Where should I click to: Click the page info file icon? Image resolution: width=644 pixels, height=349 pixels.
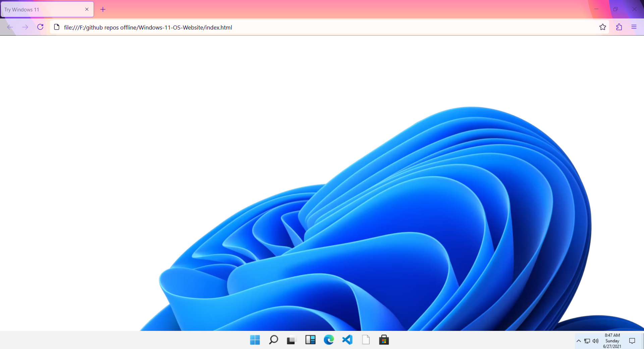(57, 27)
